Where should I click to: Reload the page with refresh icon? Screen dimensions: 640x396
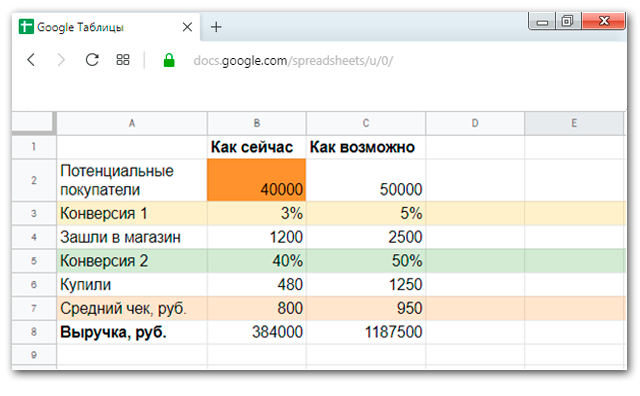pyautogui.click(x=92, y=60)
